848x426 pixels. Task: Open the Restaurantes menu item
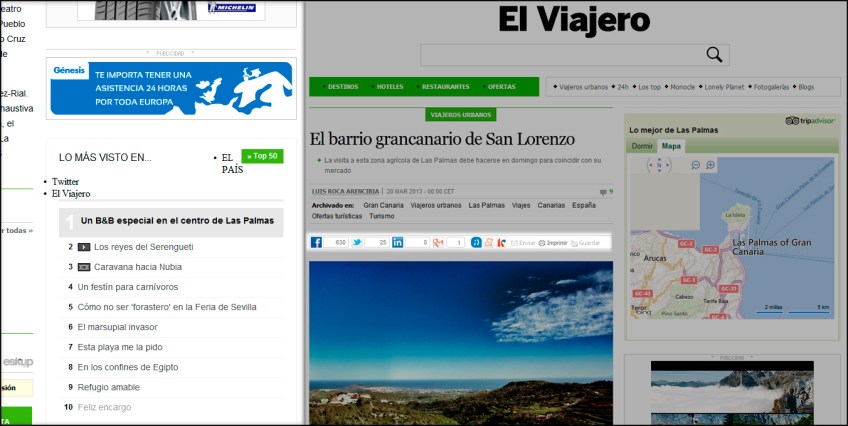tap(445, 87)
